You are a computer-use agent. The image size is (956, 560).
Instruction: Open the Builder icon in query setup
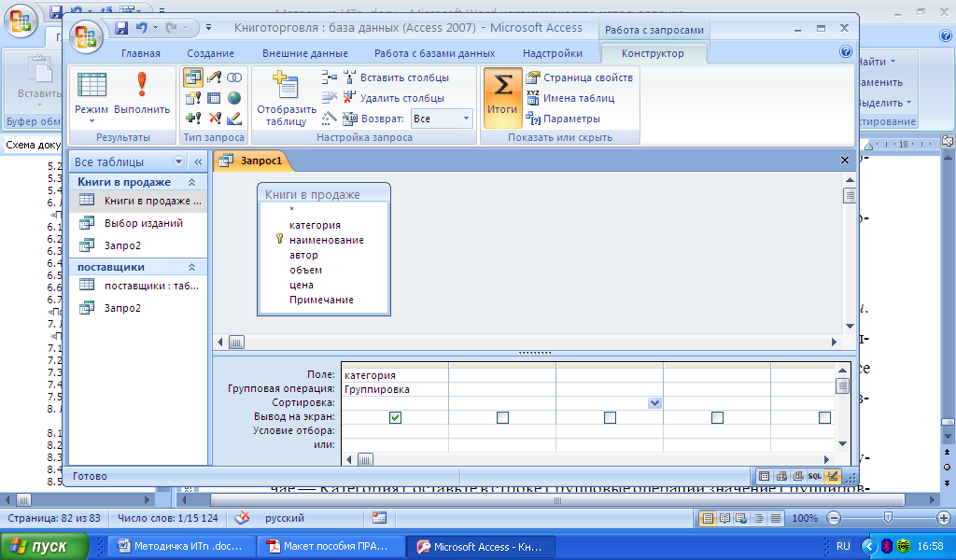click(x=330, y=119)
